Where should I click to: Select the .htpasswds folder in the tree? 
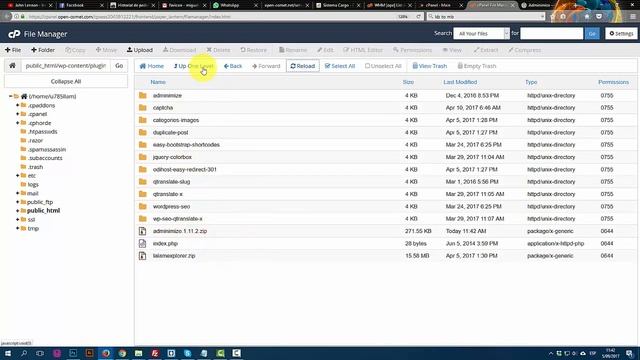[x=42, y=131]
